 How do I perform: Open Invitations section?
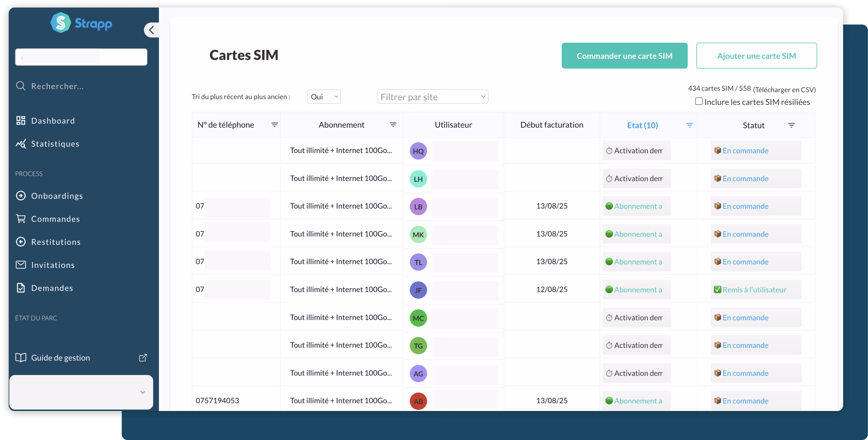click(53, 265)
